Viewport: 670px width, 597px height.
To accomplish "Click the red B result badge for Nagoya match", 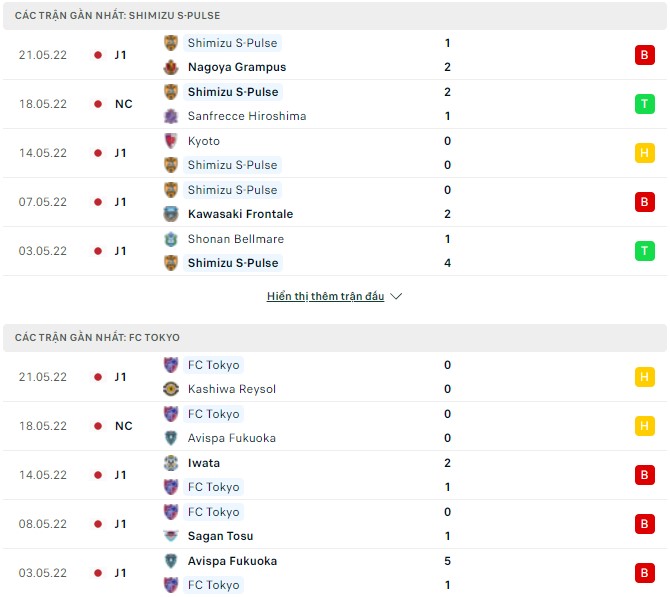I will (x=645, y=55).
